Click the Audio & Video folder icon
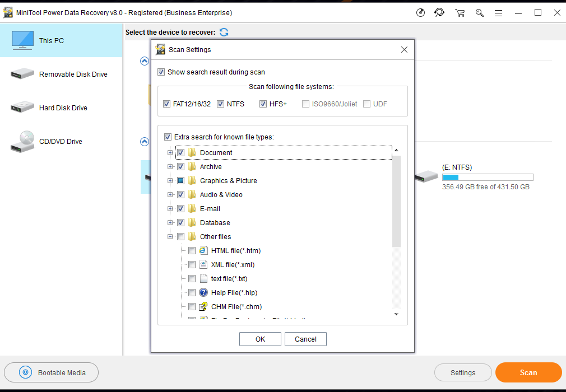566x392 pixels. (192, 194)
